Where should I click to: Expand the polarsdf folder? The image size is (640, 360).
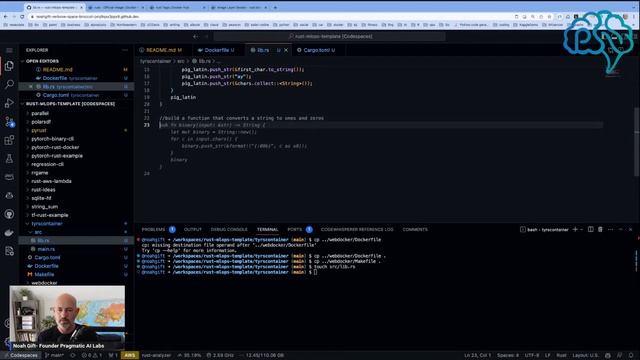point(41,122)
